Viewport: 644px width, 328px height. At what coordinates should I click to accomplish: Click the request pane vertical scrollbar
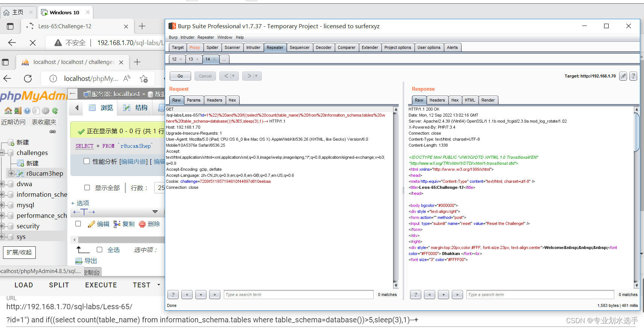(x=395, y=197)
